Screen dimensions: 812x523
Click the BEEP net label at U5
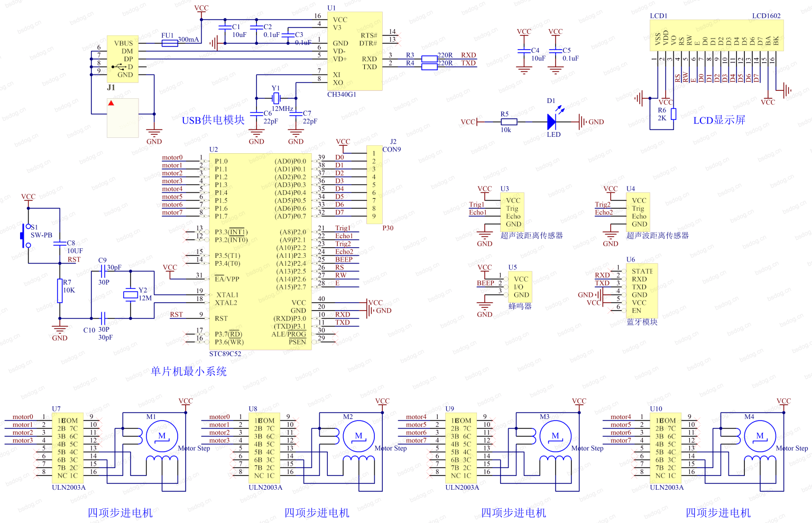pyautogui.click(x=485, y=283)
